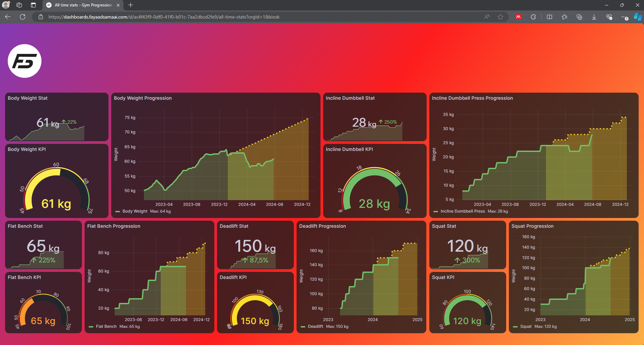Open a new tab with the plus button
This screenshot has height=345, width=644.
coord(131,5)
